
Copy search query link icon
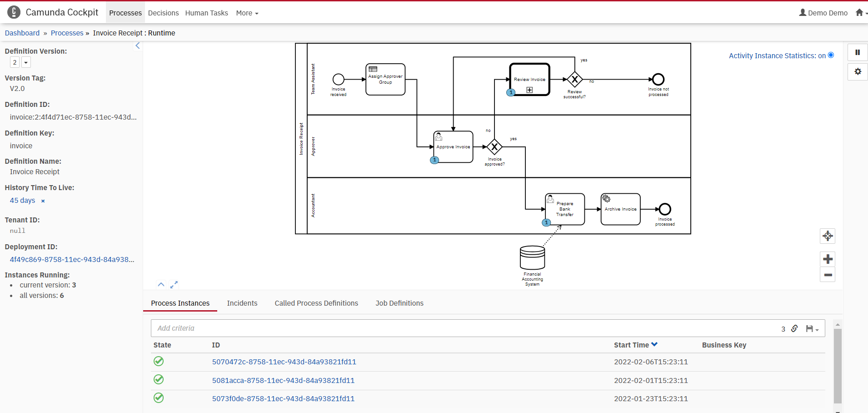[x=794, y=328]
